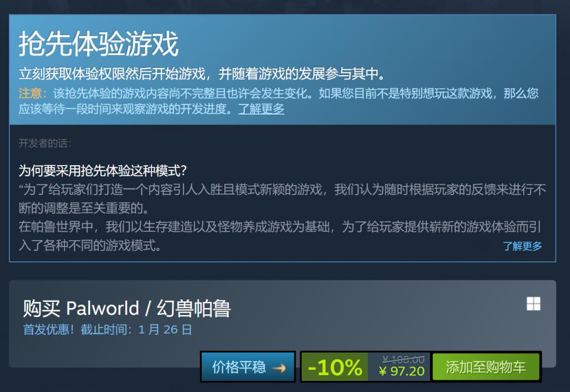
Task: Expand developer notes with blue 了解更多
Action: coord(522,246)
